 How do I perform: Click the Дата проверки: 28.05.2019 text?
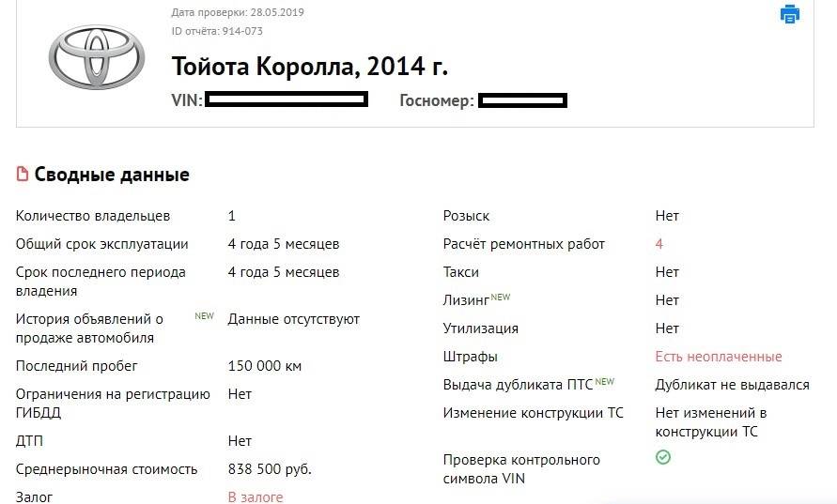point(238,13)
